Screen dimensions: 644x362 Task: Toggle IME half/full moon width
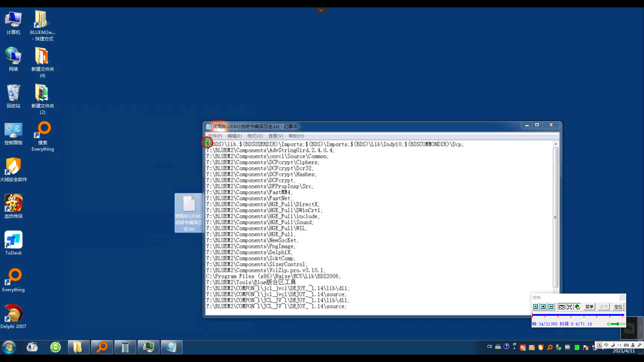(613, 345)
